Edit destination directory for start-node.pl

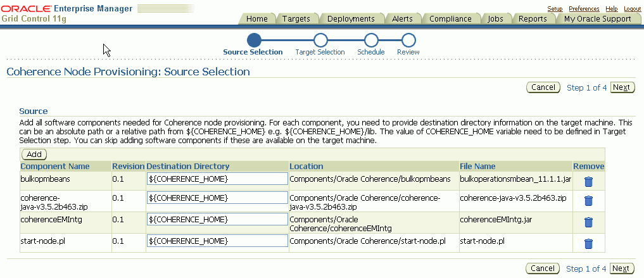pyautogui.click(x=217, y=241)
